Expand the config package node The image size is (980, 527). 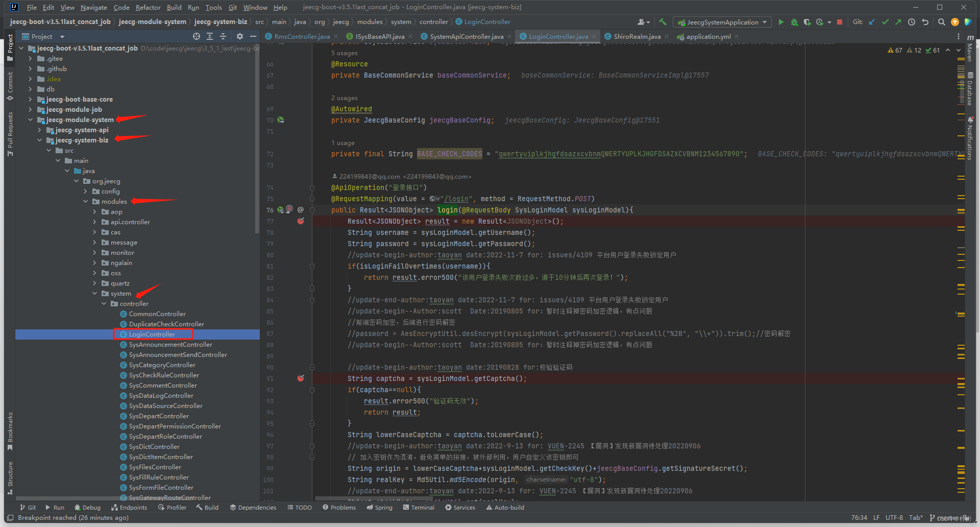tap(85, 191)
